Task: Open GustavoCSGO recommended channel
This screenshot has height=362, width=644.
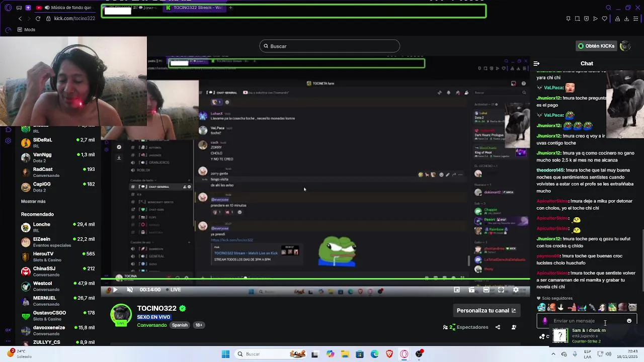Action: [58, 316]
